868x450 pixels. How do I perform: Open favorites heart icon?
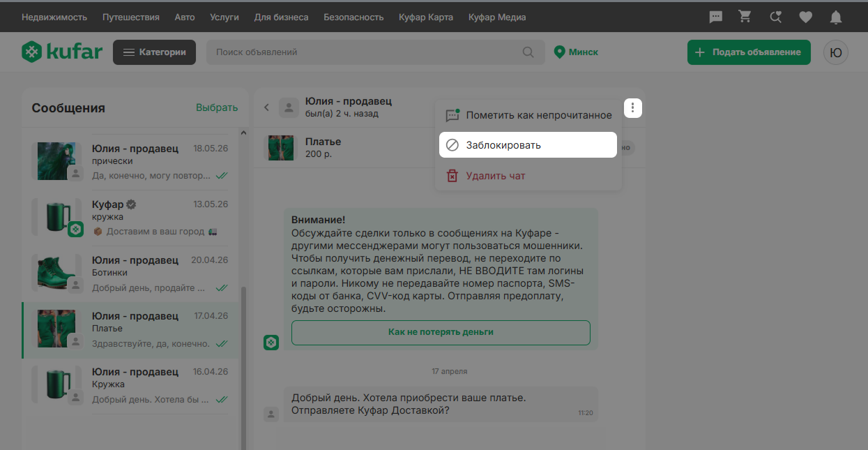click(x=806, y=17)
